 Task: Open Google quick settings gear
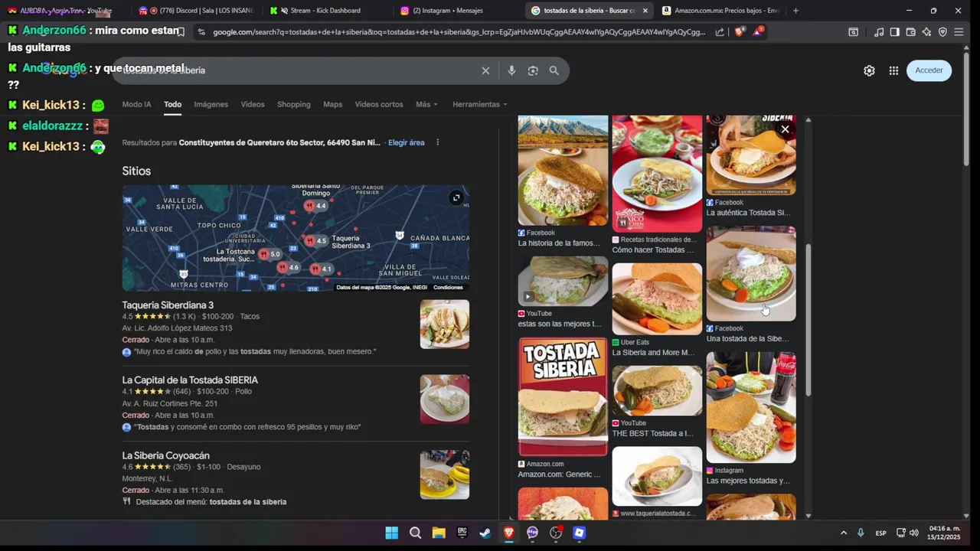click(869, 70)
